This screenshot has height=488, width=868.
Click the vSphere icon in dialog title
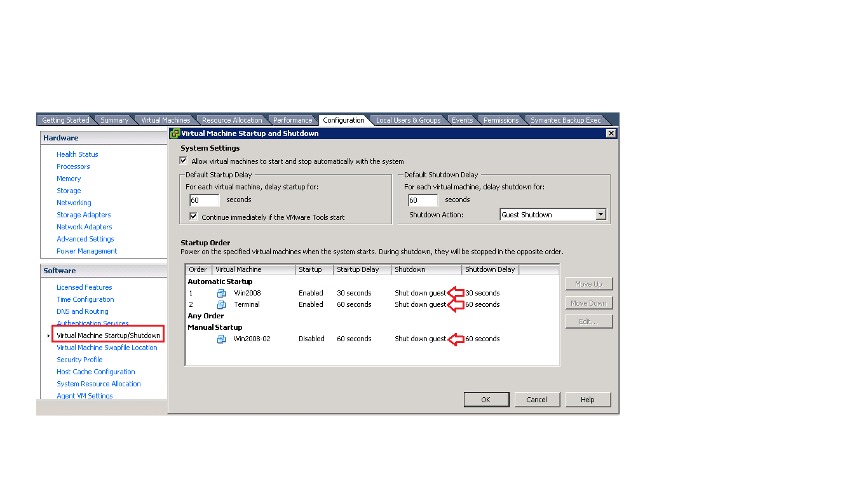pos(175,133)
